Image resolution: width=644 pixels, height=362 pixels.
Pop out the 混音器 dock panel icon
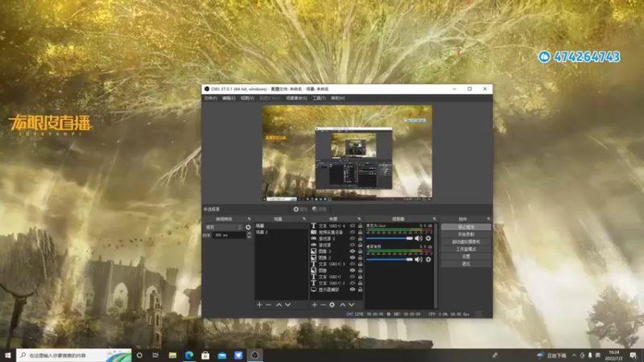434,219
